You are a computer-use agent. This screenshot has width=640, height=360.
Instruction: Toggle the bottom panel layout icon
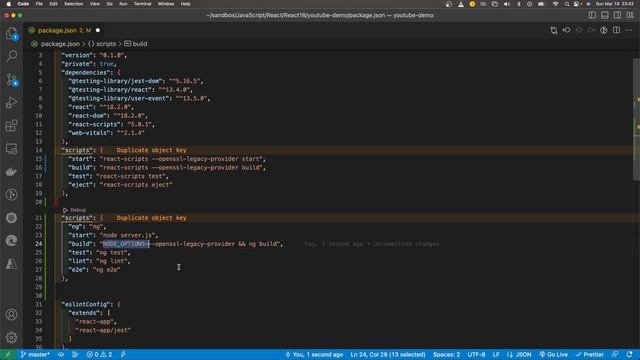tap(605, 16)
